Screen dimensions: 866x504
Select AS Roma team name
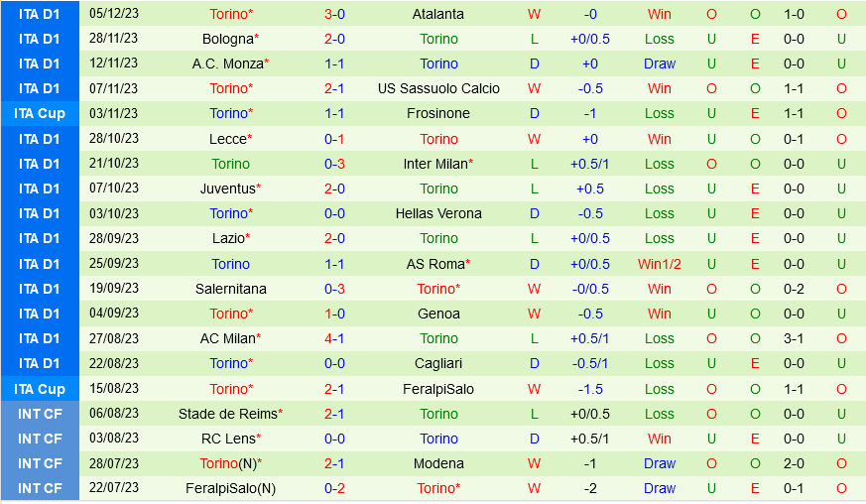[x=435, y=264]
